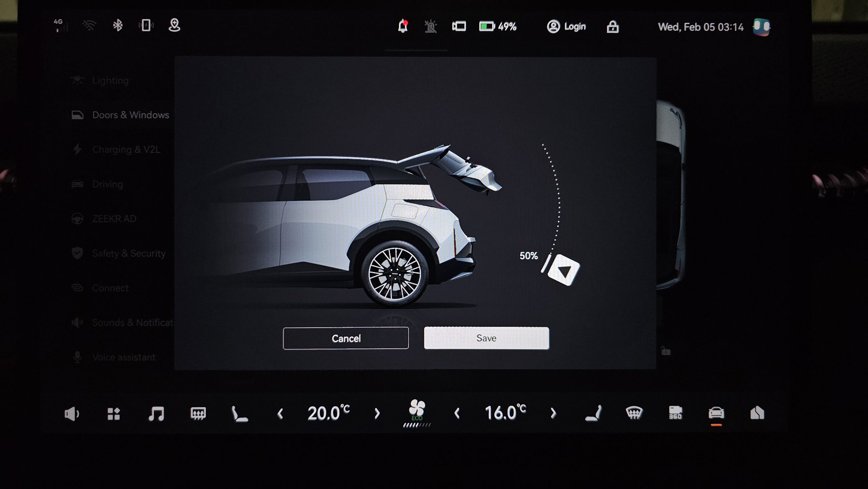This screenshot has height=489, width=868.
Task: Toggle the vehicle lock icon
Action: pos(612,26)
